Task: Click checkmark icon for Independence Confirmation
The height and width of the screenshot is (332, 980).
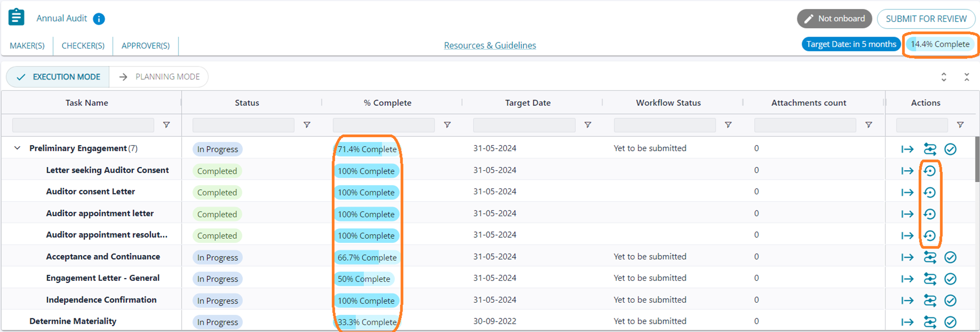Action: [951, 301]
